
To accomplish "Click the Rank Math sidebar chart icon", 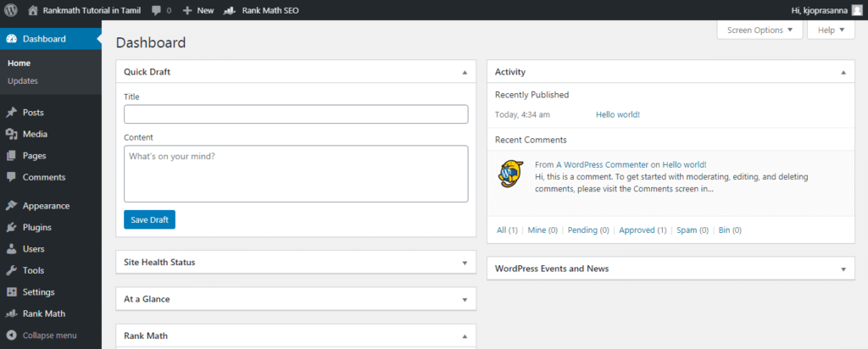I will coord(11,313).
